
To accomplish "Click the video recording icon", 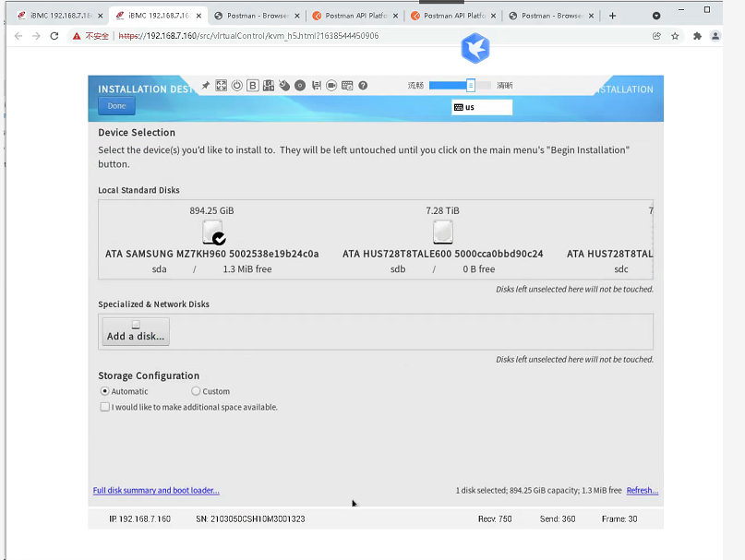I will (331, 86).
